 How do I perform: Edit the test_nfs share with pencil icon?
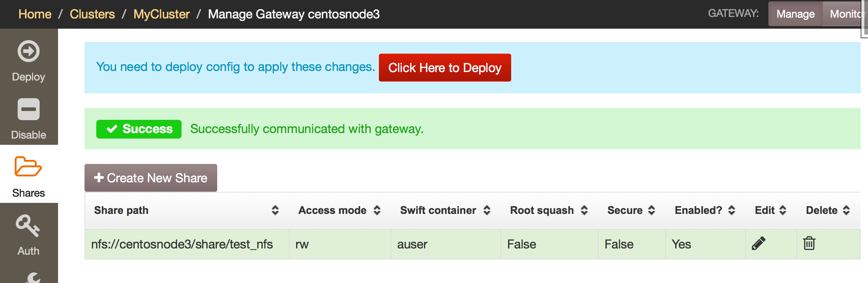[758, 243]
